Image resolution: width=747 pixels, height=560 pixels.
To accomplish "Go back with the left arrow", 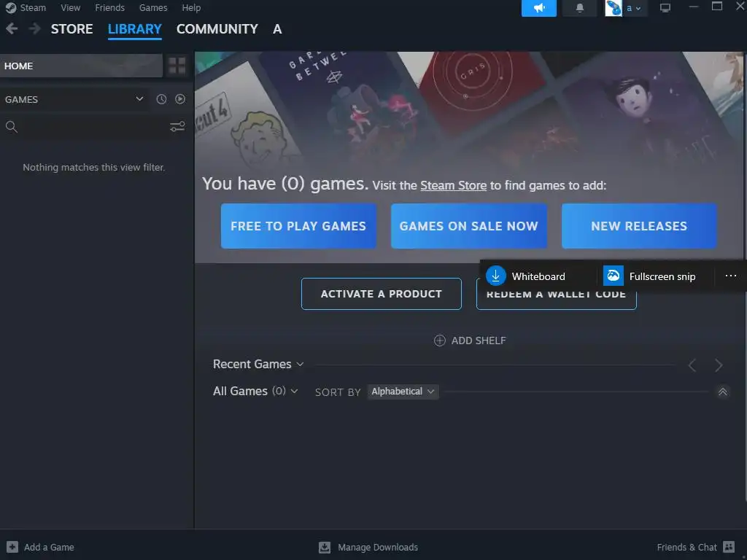I will click(12, 29).
